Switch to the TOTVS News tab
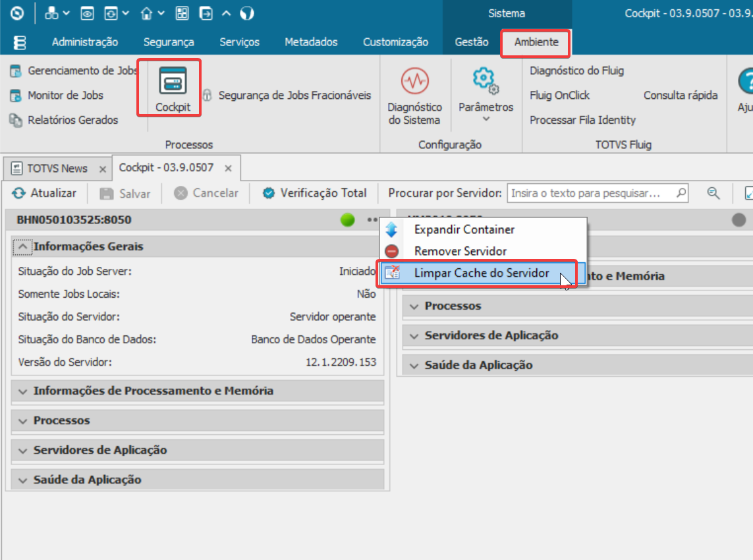The height and width of the screenshot is (560, 753). pos(57,169)
